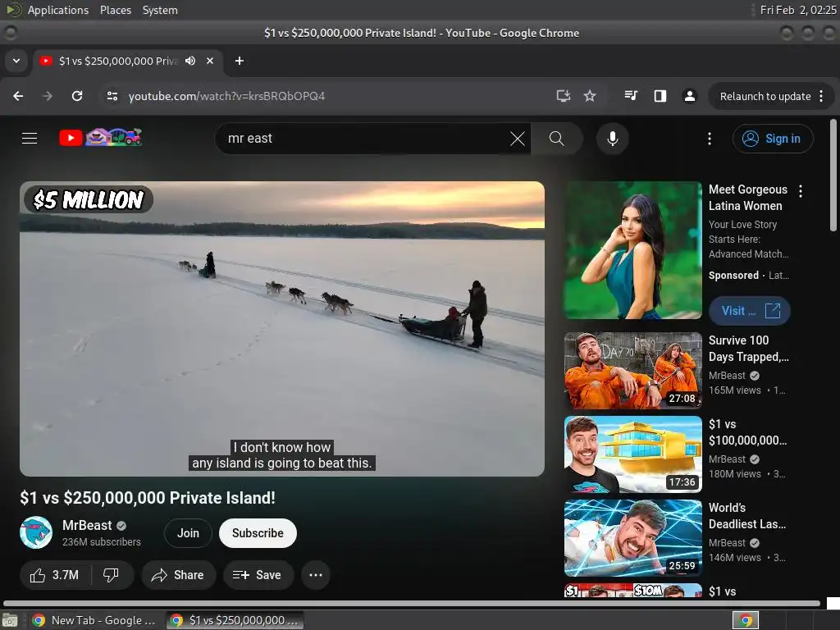Click the video title text
The height and width of the screenshot is (630, 840).
coord(148,498)
